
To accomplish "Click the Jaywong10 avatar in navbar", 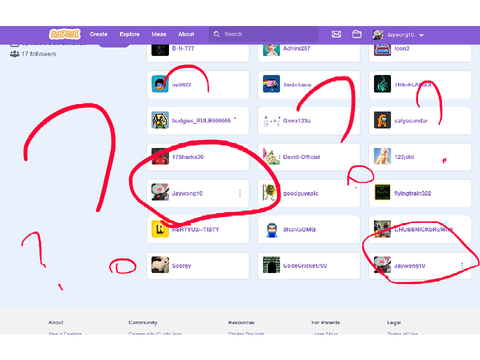I will tap(378, 34).
